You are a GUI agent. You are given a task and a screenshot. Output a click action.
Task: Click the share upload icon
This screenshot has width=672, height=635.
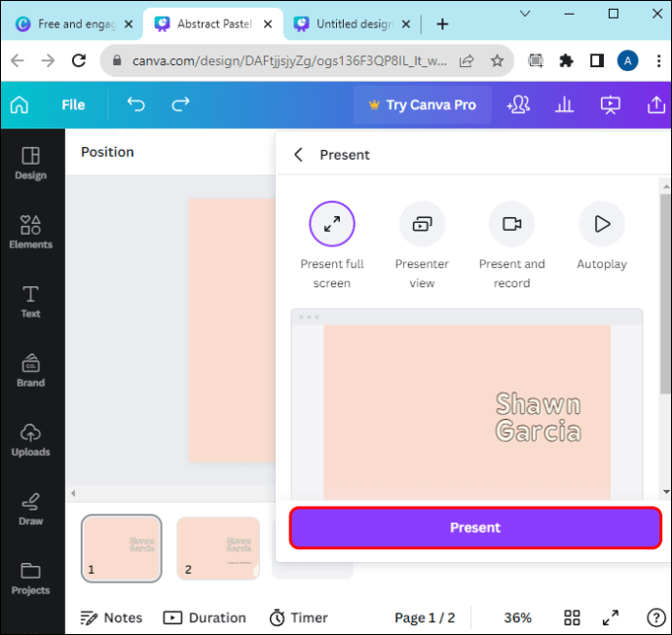tap(655, 104)
